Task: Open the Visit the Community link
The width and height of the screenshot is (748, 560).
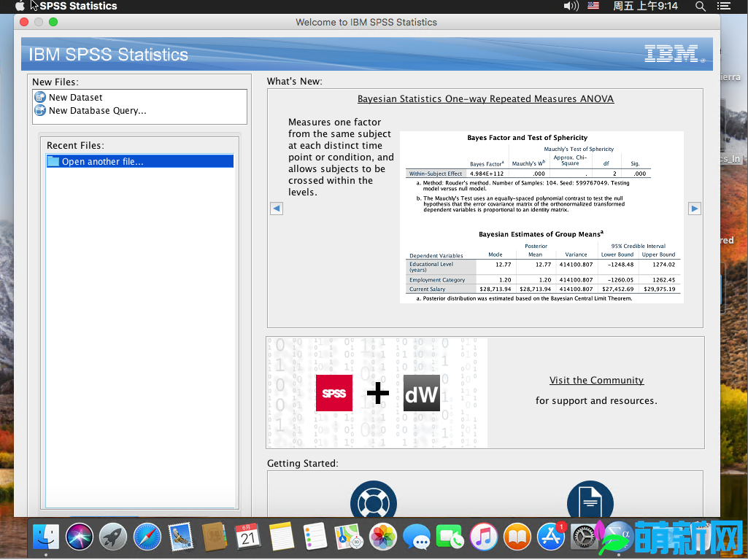Action: (x=596, y=381)
